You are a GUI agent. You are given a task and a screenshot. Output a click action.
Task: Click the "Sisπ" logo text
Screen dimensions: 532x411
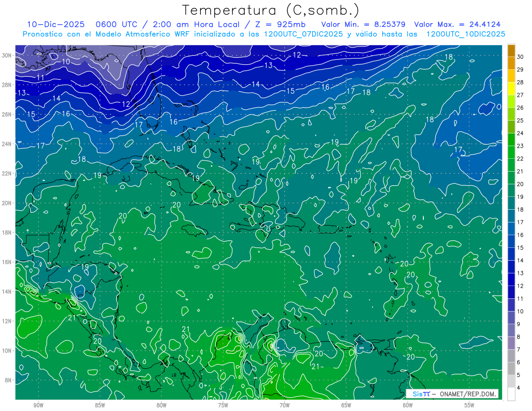(x=421, y=394)
